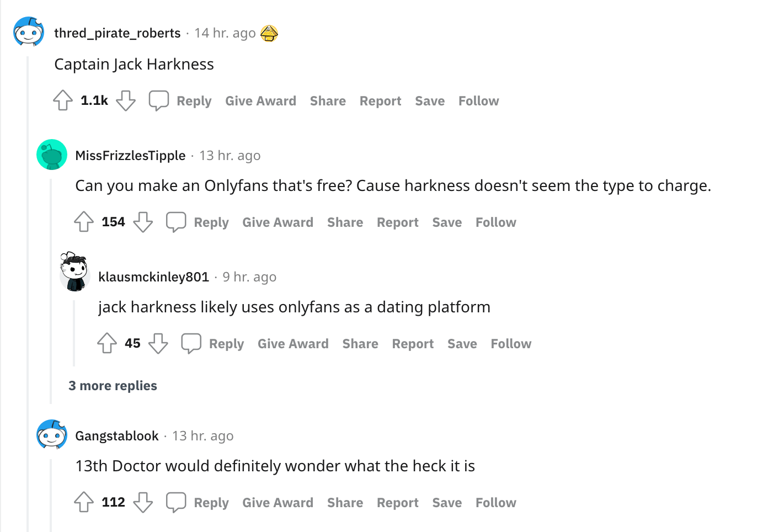Upvote MissFrizzlesTipple's Onlyfans comment

[84, 222]
